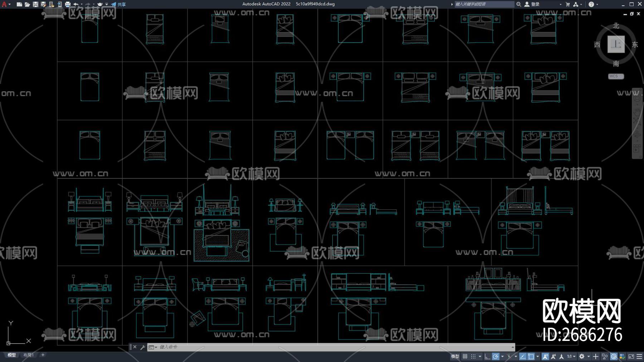The height and width of the screenshot is (362, 644).
Task: Open the Undo history dropdown arrow
Action: tap(82, 4)
